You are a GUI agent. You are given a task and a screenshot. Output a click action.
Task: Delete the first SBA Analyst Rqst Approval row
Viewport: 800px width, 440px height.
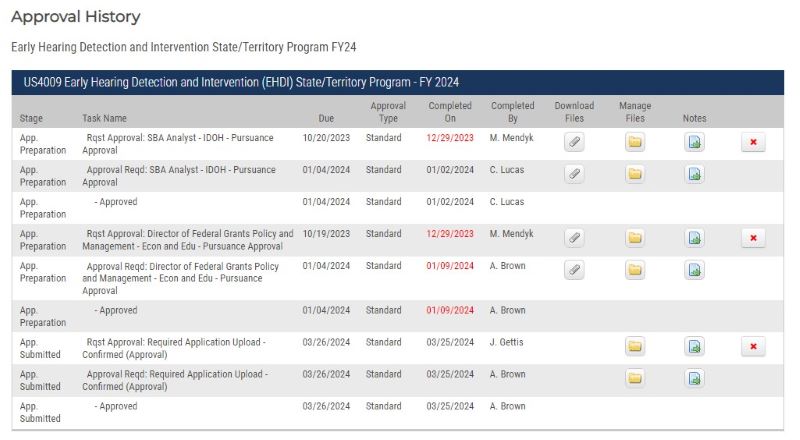click(x=753, y=143)
